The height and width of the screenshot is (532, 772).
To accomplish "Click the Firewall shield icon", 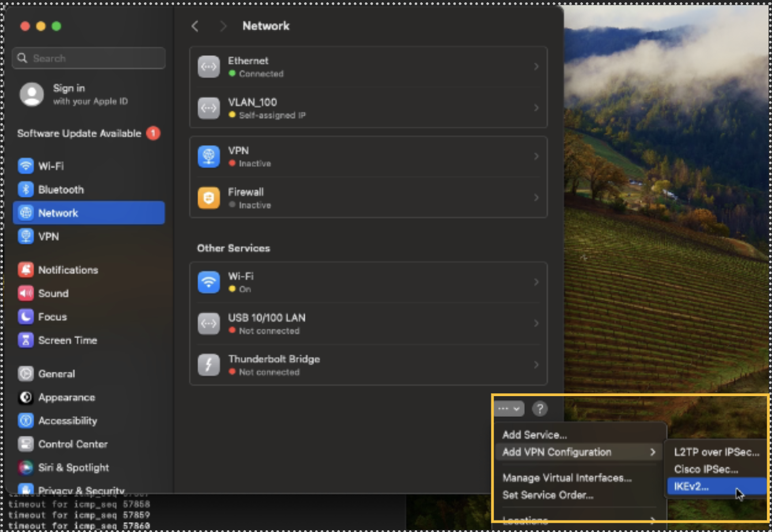I will pyautogui.click(x=209, y=198).
